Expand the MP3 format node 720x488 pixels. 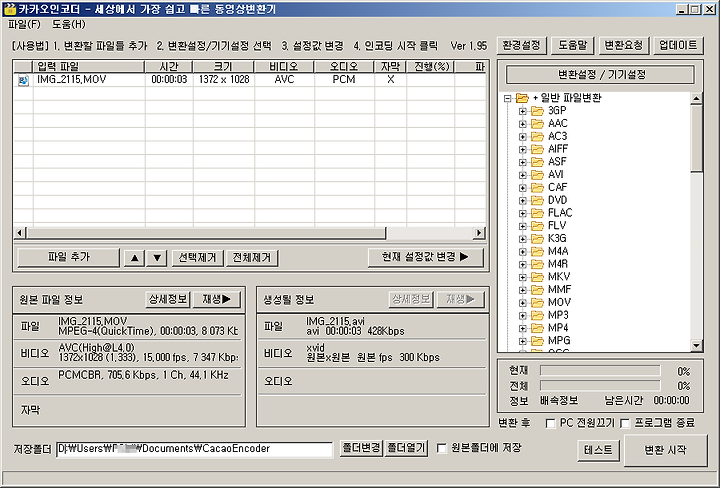tap(523, 316)
